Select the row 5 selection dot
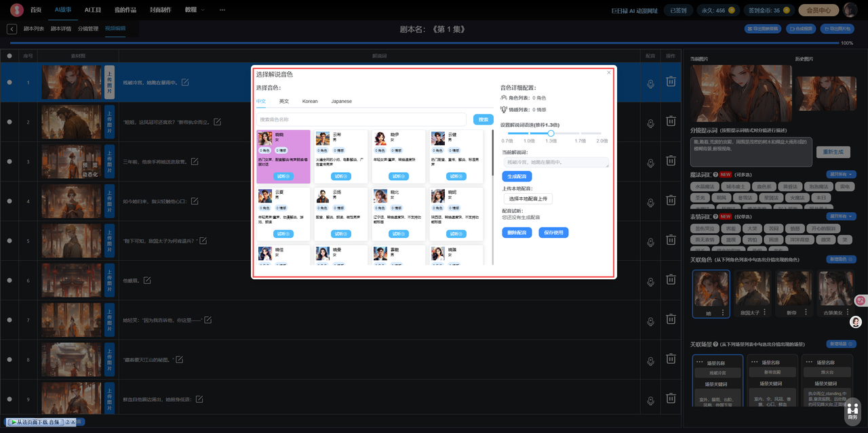The width and height of the screenshot is (868, 433). [9, 241]
